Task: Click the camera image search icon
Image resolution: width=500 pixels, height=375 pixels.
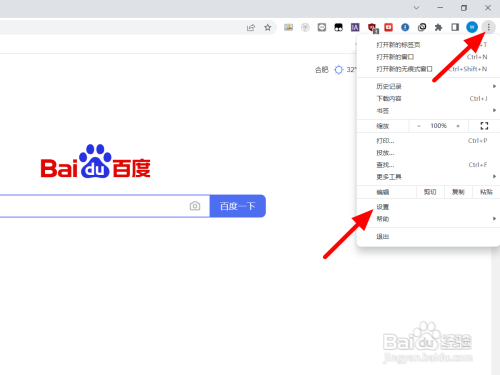Action: tap(195, 206)
